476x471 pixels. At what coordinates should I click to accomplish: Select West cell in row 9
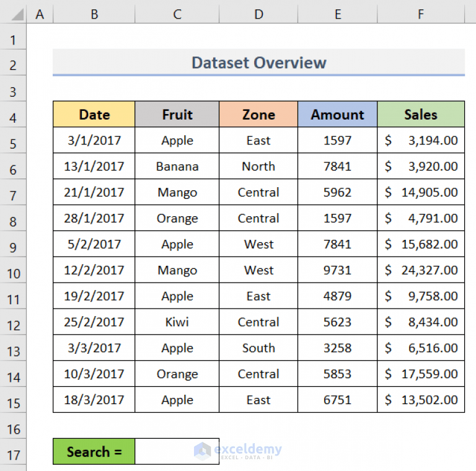(x=258, y=244)
